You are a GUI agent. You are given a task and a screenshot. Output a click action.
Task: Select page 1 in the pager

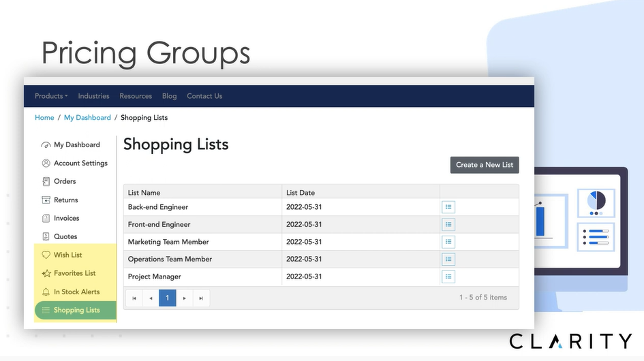(x=168, y=298)
